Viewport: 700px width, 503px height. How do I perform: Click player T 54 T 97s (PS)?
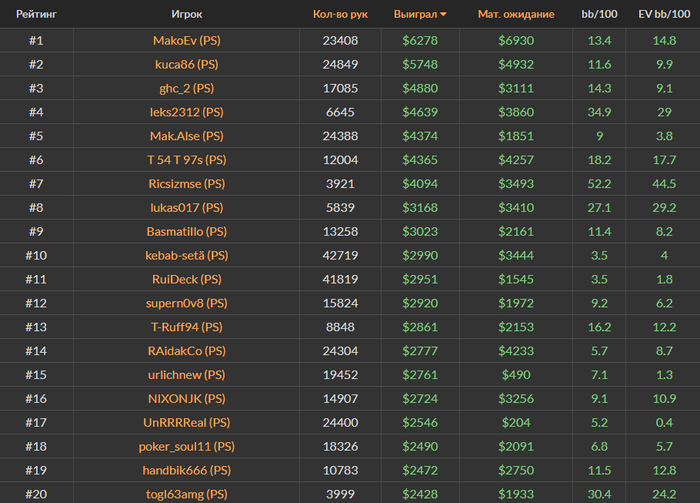(187, 160)
